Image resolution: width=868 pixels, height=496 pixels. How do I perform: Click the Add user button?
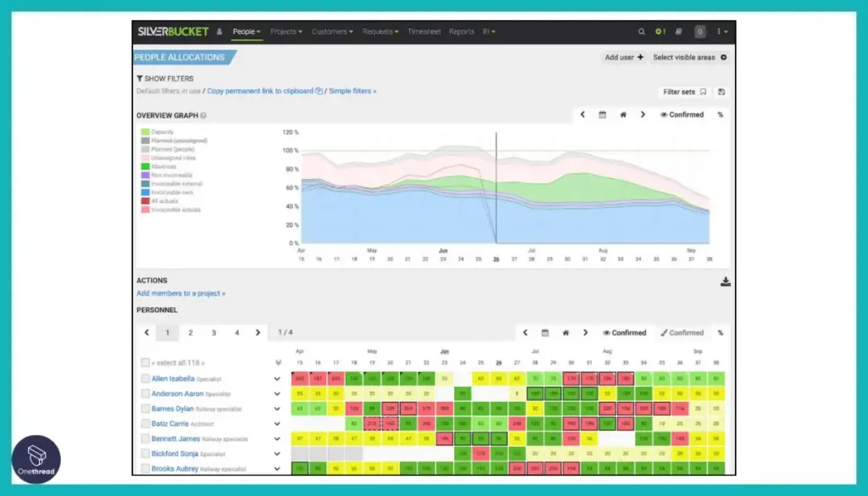624,57
